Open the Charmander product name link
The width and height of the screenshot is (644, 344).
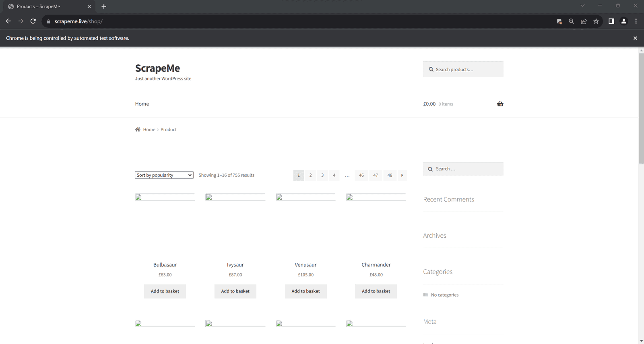[x=376, y=265]
